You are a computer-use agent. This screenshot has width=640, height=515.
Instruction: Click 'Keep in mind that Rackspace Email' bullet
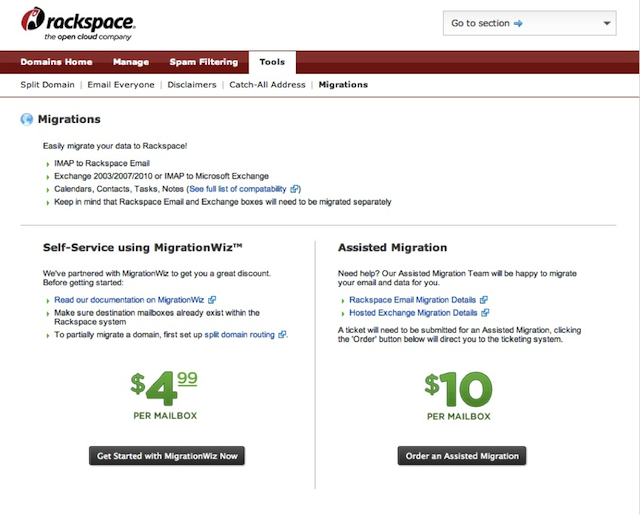(223, 202)
